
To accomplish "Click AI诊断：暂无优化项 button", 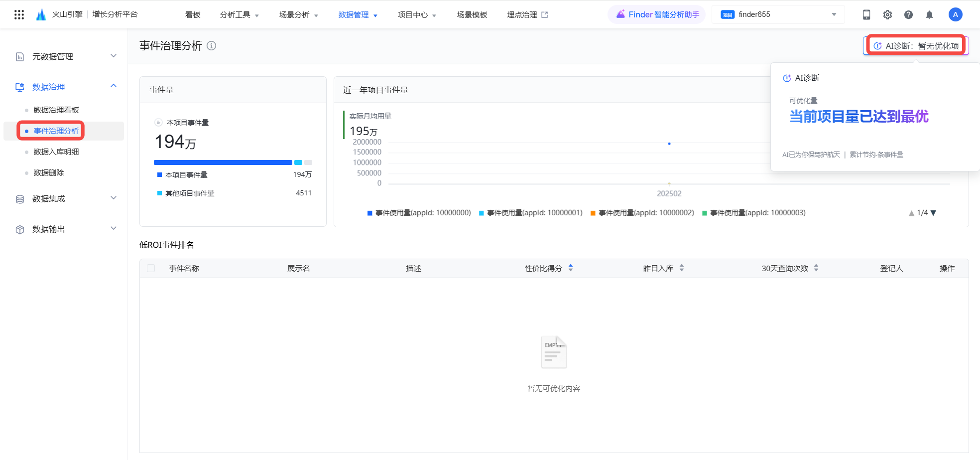I will 916,46.
